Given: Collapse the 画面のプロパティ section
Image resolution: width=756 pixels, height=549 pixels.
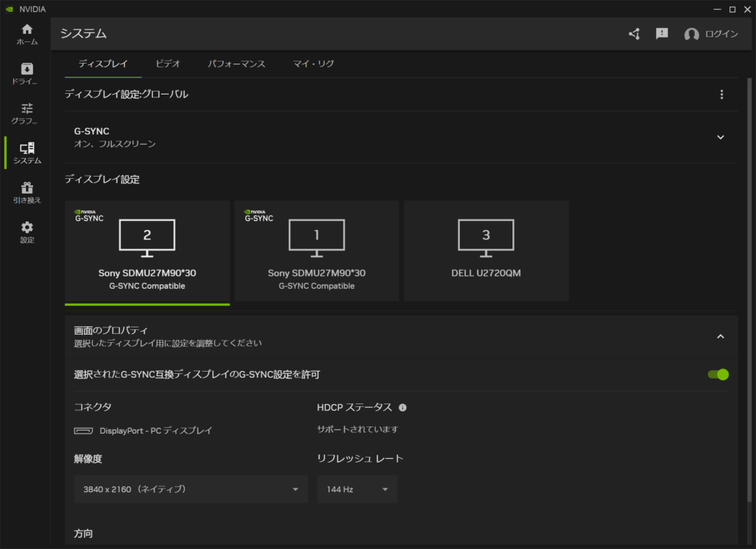Looking at the screenshot, I should point(721,336).
